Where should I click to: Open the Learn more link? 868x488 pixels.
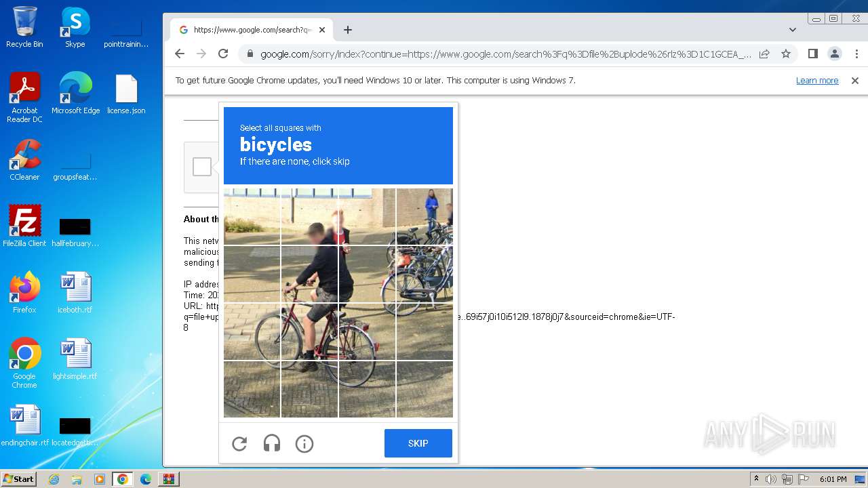[817, 80]
